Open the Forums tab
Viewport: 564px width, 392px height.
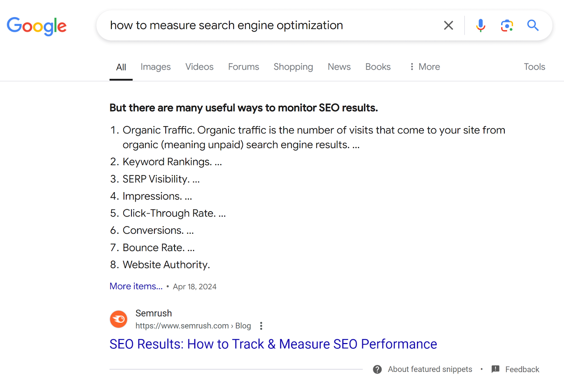click(244, 67)
